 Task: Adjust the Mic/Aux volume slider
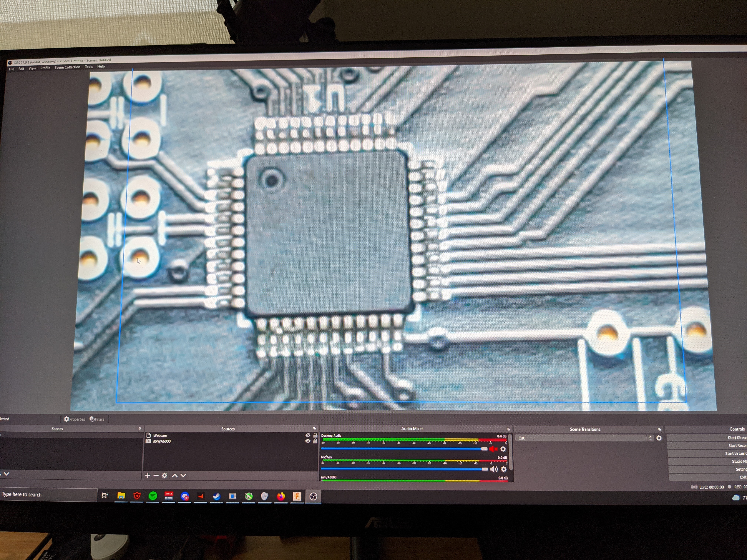click(405, 469)
